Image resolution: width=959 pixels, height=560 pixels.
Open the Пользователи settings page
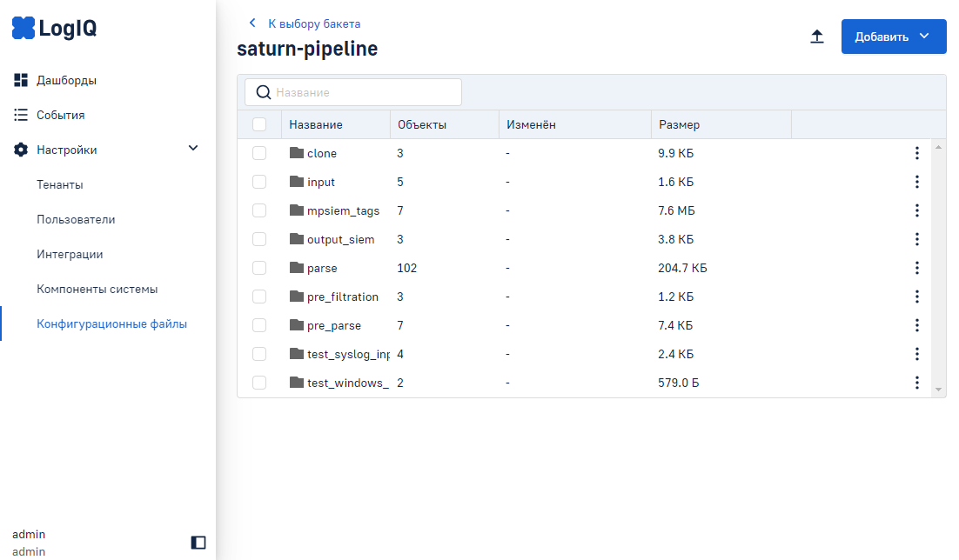(x=76, y=220)
